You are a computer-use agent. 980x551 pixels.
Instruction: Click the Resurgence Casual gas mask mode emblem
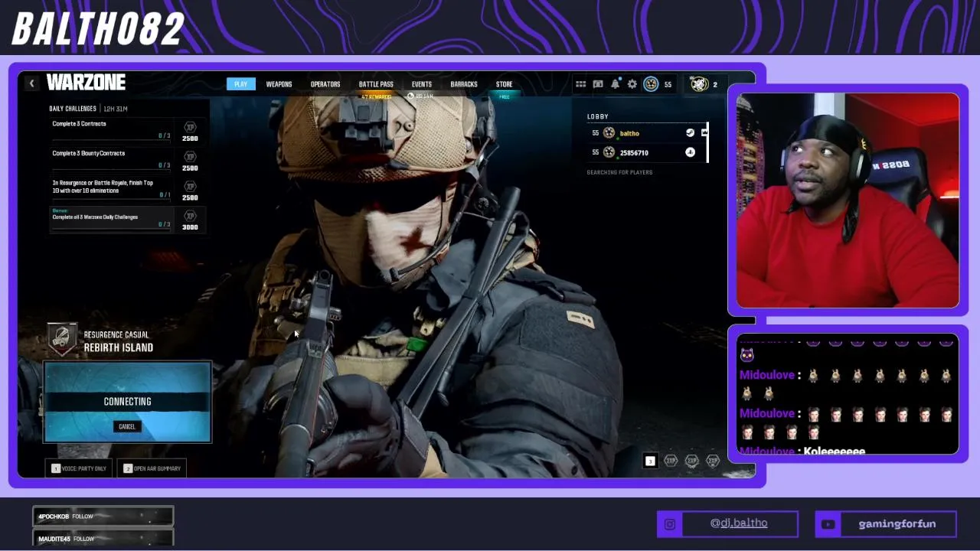tap(63, 338)
